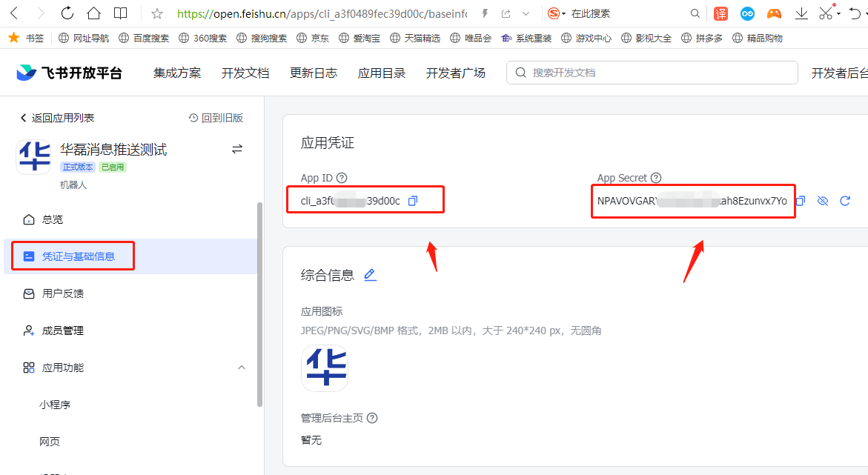Open 成员管理 in the sidebar

coord(130,330)
